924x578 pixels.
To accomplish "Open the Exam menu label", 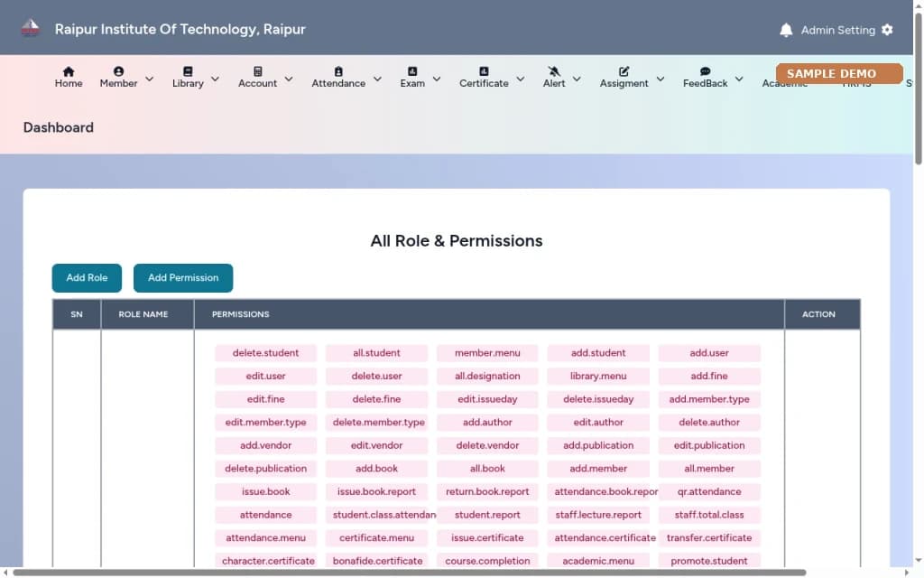I will click(412, 84).
